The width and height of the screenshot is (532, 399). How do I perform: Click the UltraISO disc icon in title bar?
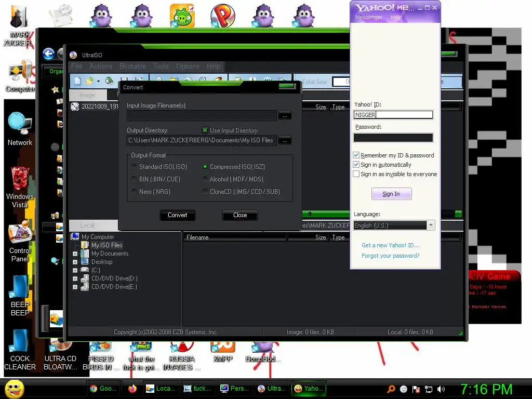pyautogui.click(x=73, y=55)
